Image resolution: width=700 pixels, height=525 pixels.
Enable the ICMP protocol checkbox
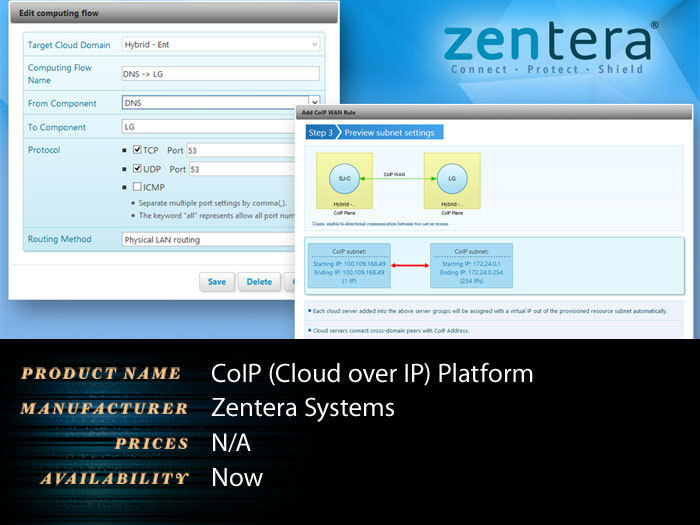(x=138, y=187)
